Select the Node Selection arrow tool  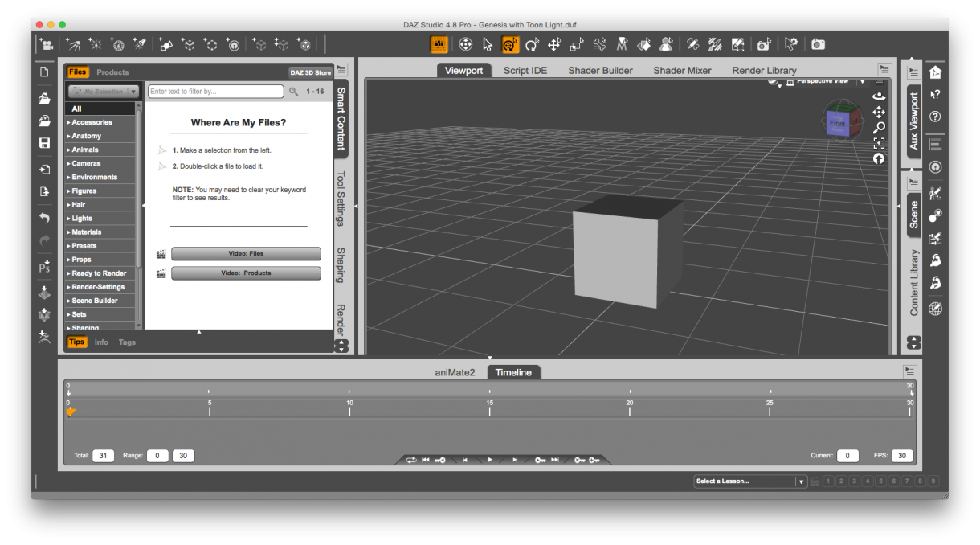(487, 44)
